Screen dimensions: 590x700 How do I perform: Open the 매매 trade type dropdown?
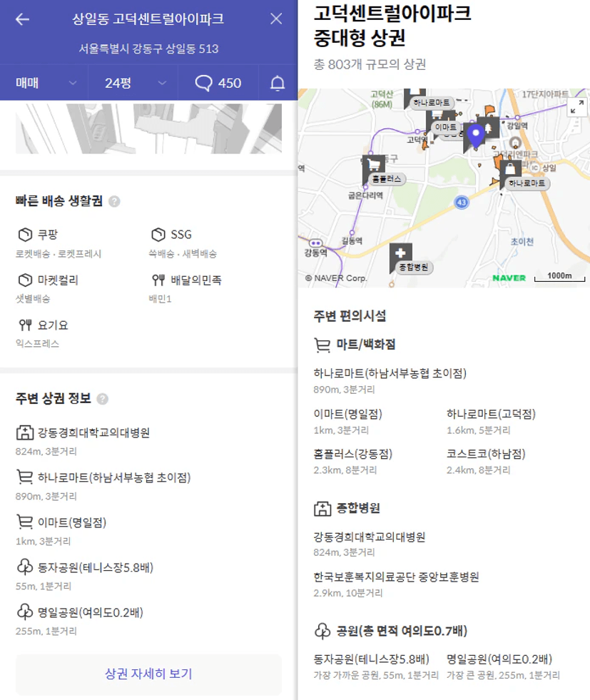coord(45,83)
